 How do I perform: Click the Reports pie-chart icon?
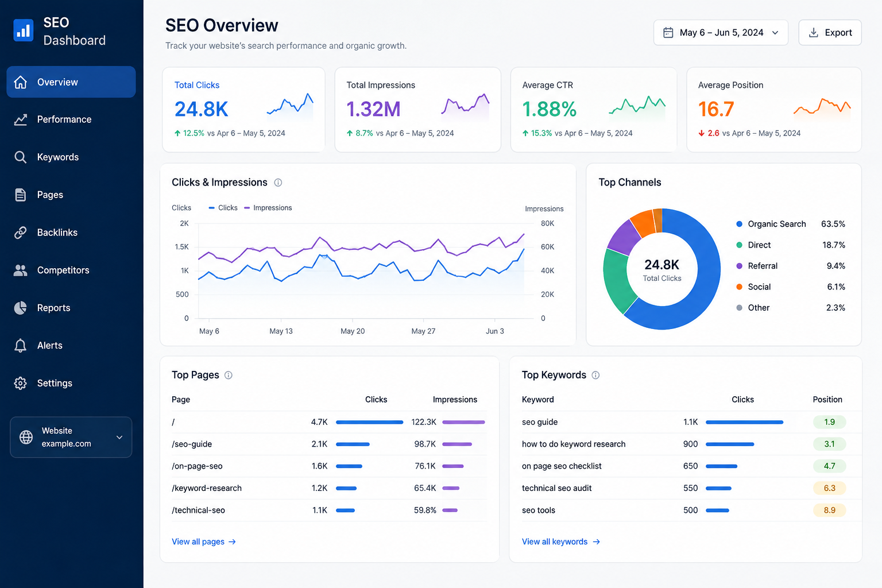[21, 308]
